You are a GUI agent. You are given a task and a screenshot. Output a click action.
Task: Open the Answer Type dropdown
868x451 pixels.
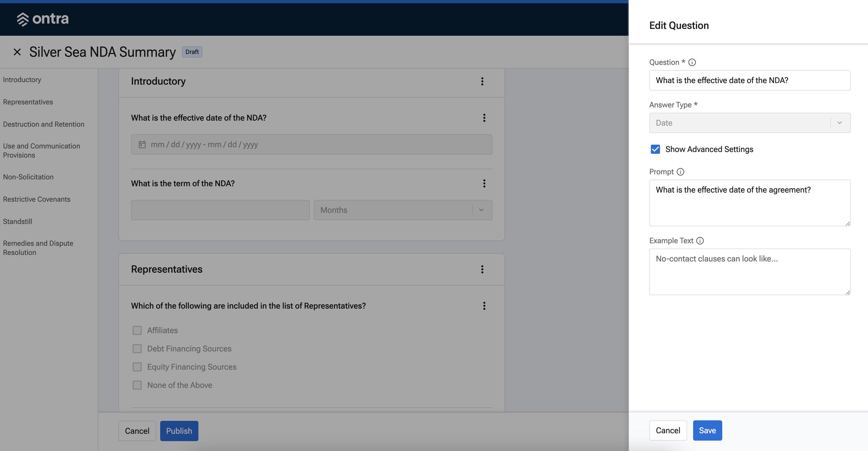pos(839,123)
